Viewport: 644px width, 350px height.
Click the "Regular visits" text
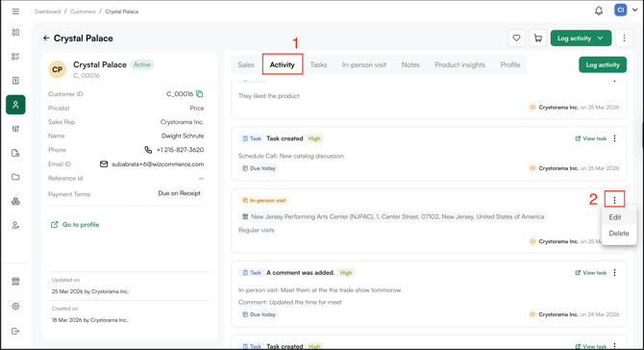[x=257, y=230]
